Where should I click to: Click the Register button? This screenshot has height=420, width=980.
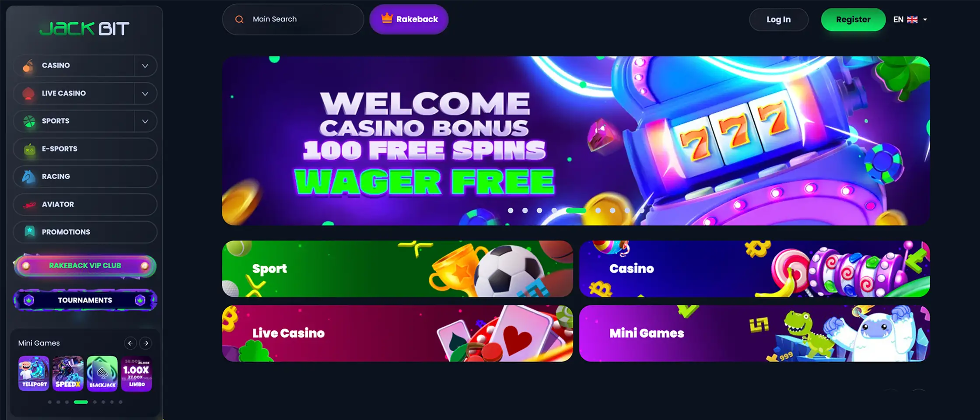853,20
